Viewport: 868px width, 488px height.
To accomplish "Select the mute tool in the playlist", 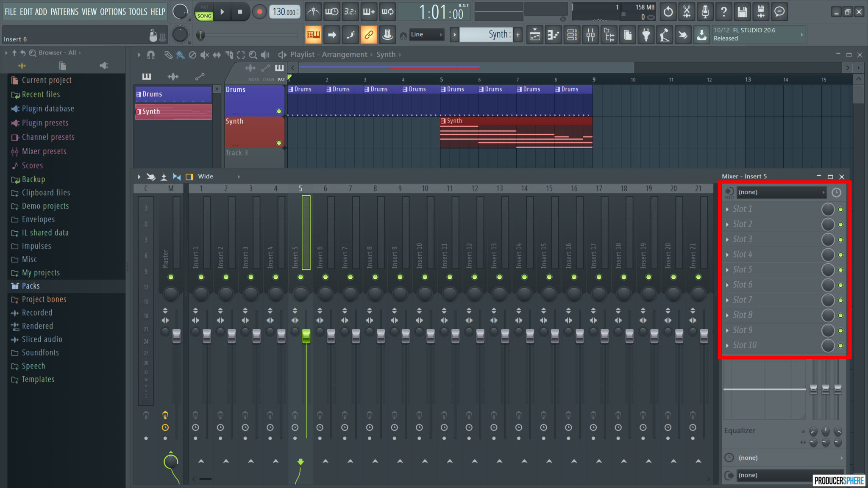I will pyautogui.click(x=205, y=55).
